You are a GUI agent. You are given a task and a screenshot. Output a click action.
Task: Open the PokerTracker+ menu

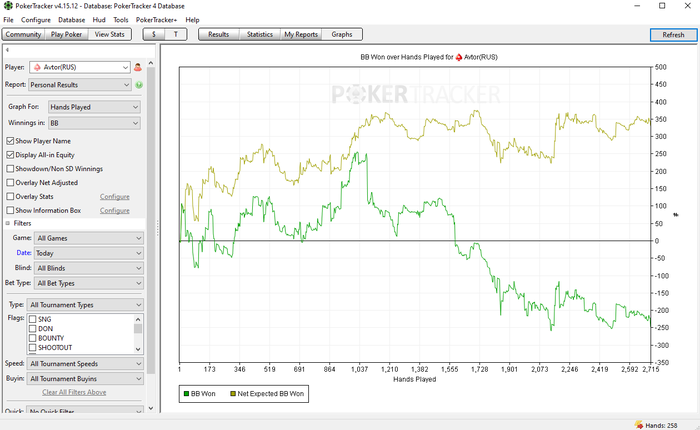156,20
